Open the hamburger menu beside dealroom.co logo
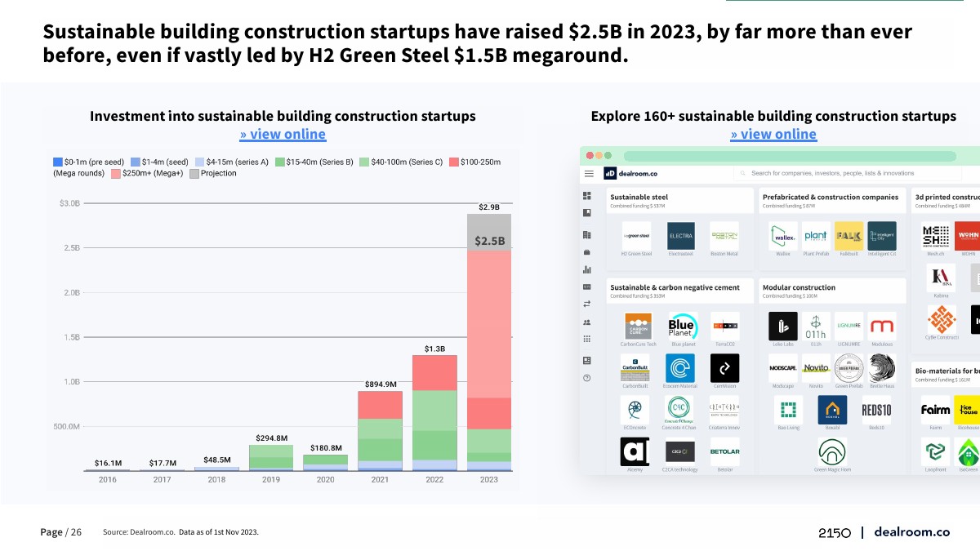The image size is (980, 551). [589, 174]
